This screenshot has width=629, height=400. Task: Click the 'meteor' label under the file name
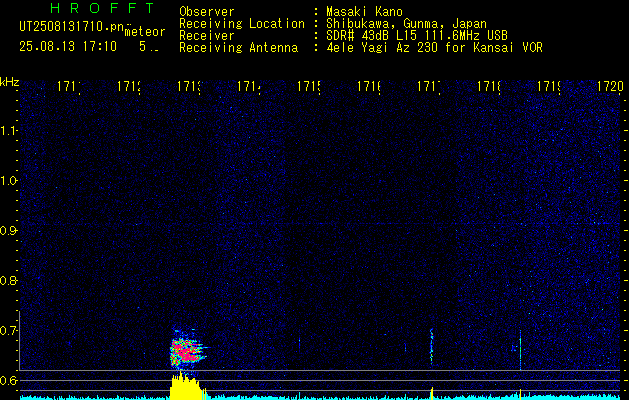145,32
